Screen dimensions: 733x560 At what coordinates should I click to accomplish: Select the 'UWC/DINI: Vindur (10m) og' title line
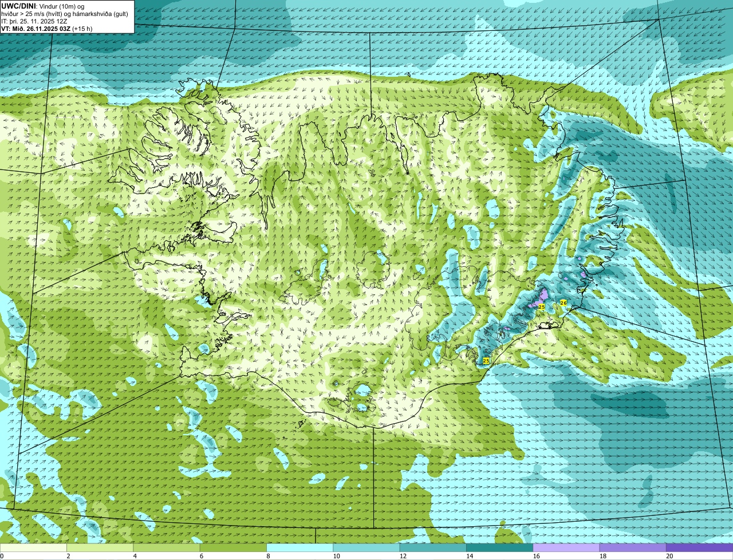pos(42,6)
